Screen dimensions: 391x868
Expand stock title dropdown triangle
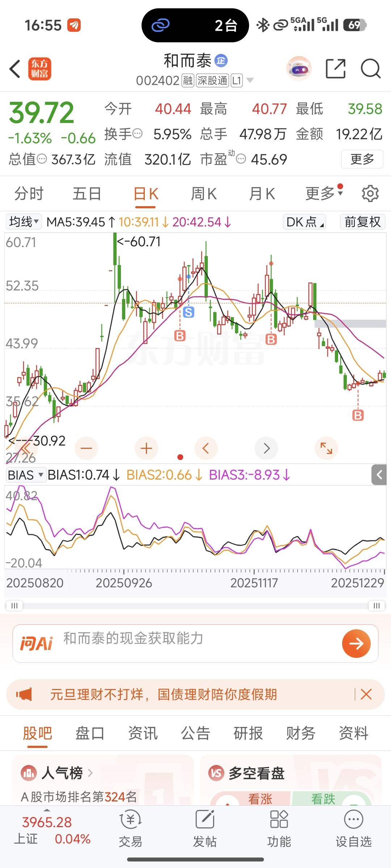coord(250,80)
